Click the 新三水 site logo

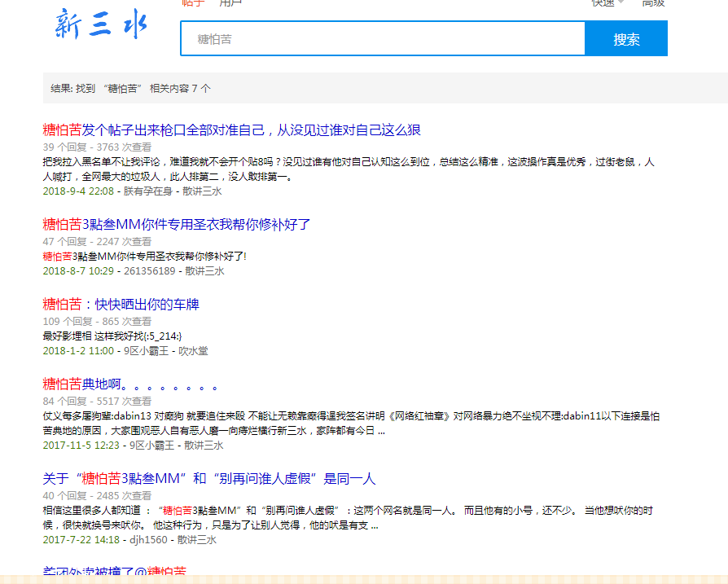101,24
